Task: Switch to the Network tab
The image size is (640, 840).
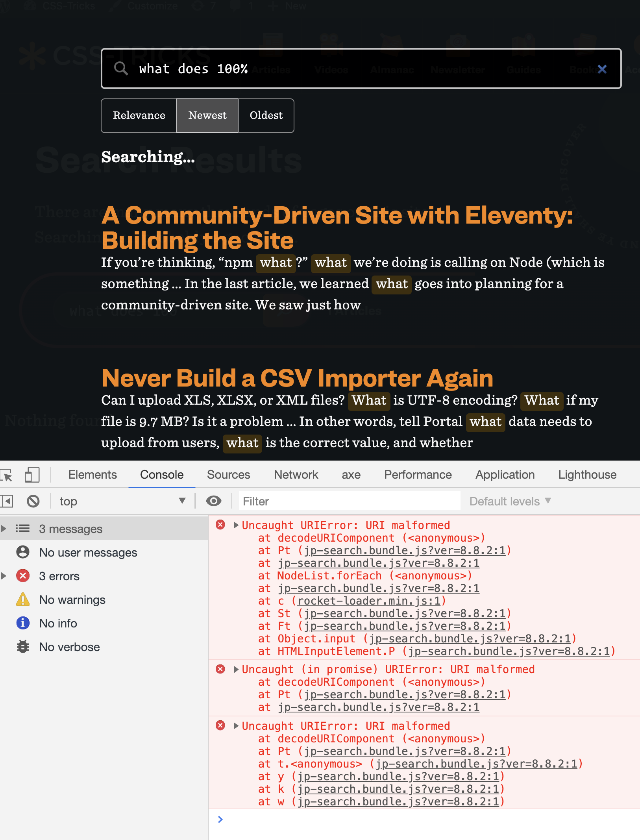Action: (x=296, y=475)
